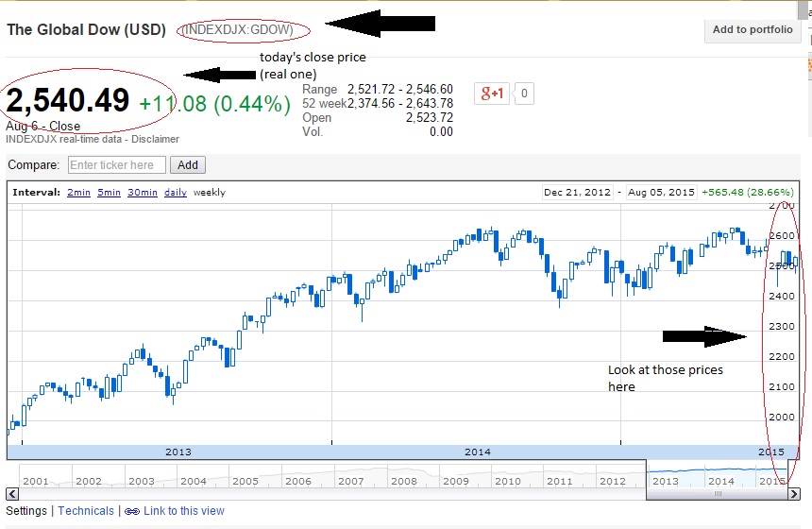Click the scroll-right arrow under timeline
812x529 pixels.
click(x=793, y=494)
